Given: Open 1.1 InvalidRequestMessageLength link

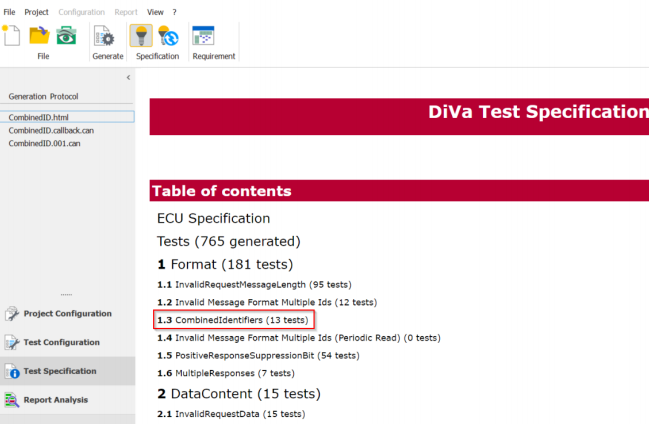Looking at the screenshot, I should pos(254,284).
